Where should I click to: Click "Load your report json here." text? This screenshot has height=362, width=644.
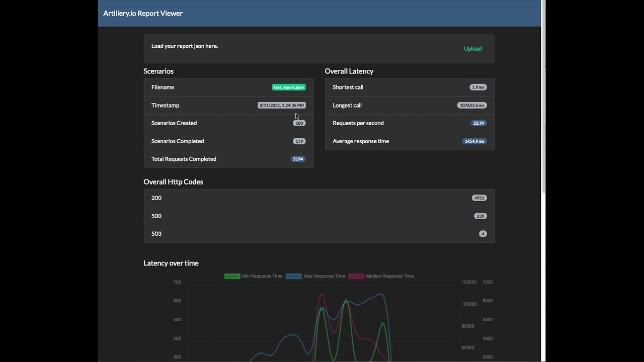[185, 46]
